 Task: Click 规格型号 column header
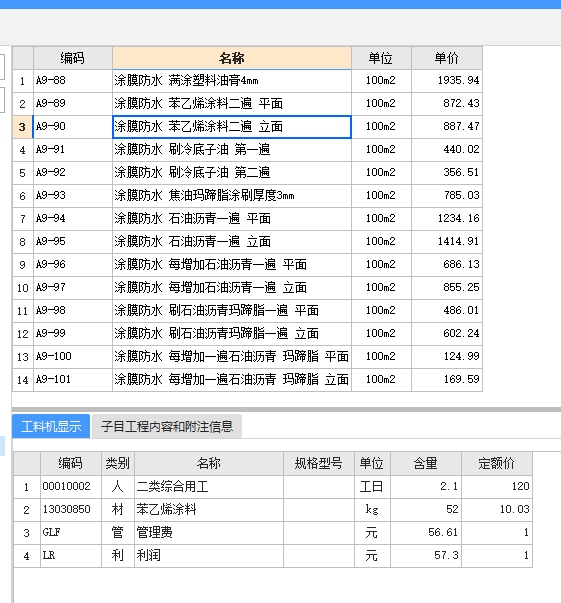319,463
